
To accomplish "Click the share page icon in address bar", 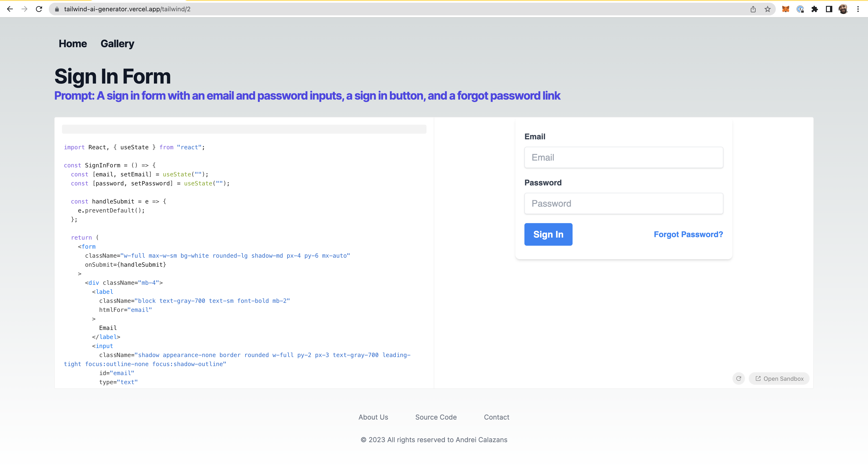I will pos(753,9).
